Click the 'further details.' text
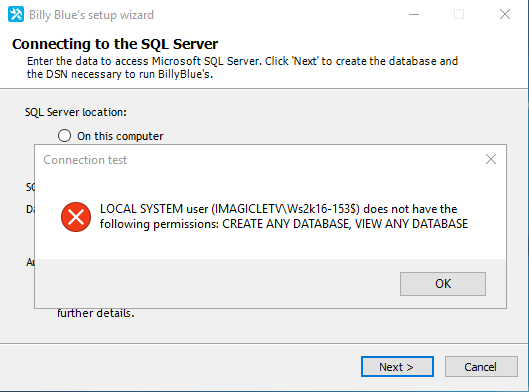Viewport: 529px width, 392px height. point(96,313)
